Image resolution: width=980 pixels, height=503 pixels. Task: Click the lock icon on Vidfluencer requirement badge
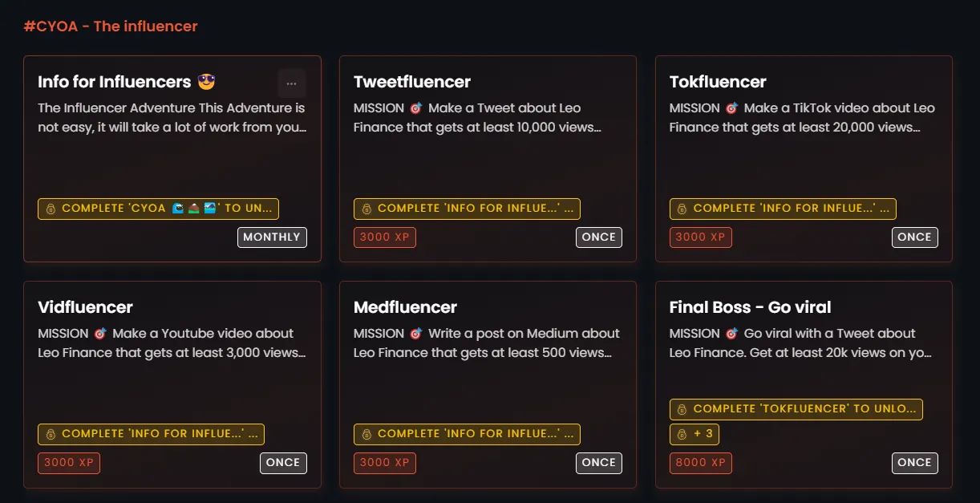(x=51, y=434)
